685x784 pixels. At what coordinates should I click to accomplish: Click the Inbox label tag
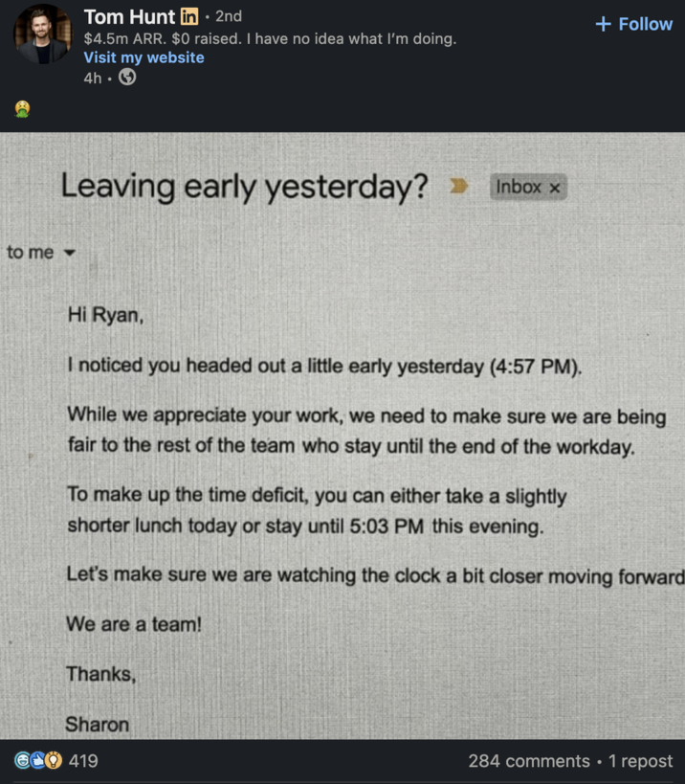click(519, 188)
